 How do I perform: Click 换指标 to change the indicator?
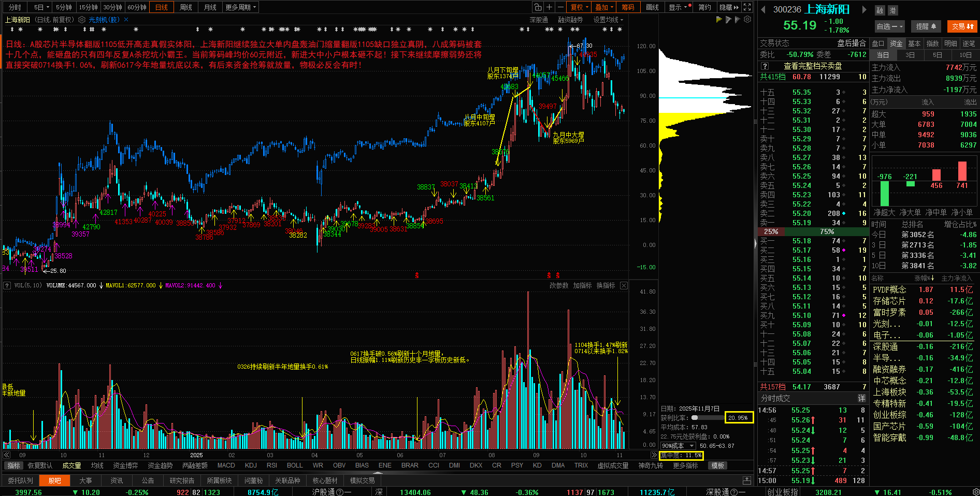[606, 285]
